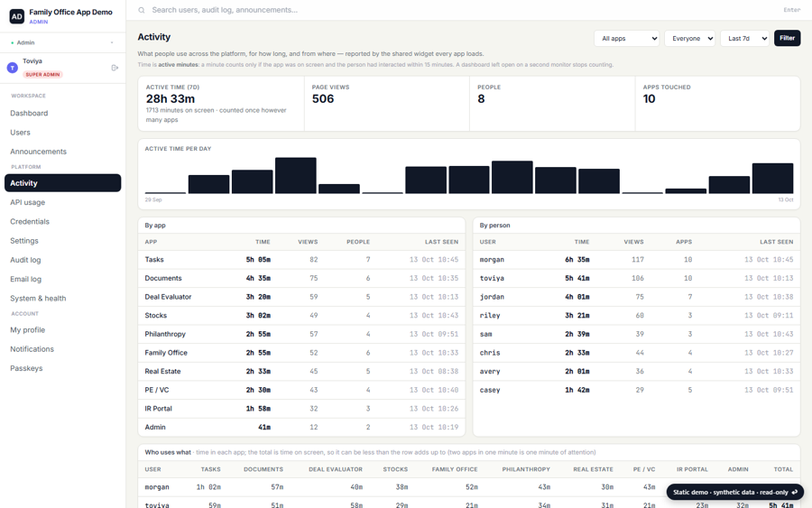
Task: Select user jordan in By person
Action: (x=492, y=297)
